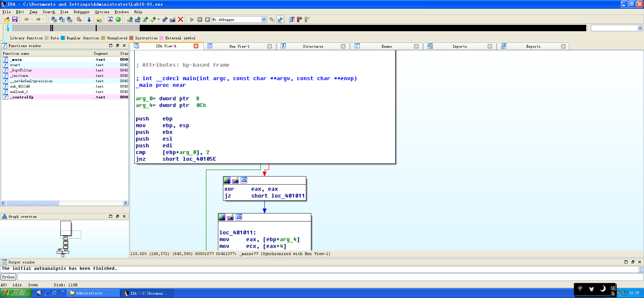This screenshot has width=644, height=298.
Task: Click the Functions window horizontal scrollbar thumb
Action: [33, 203]
